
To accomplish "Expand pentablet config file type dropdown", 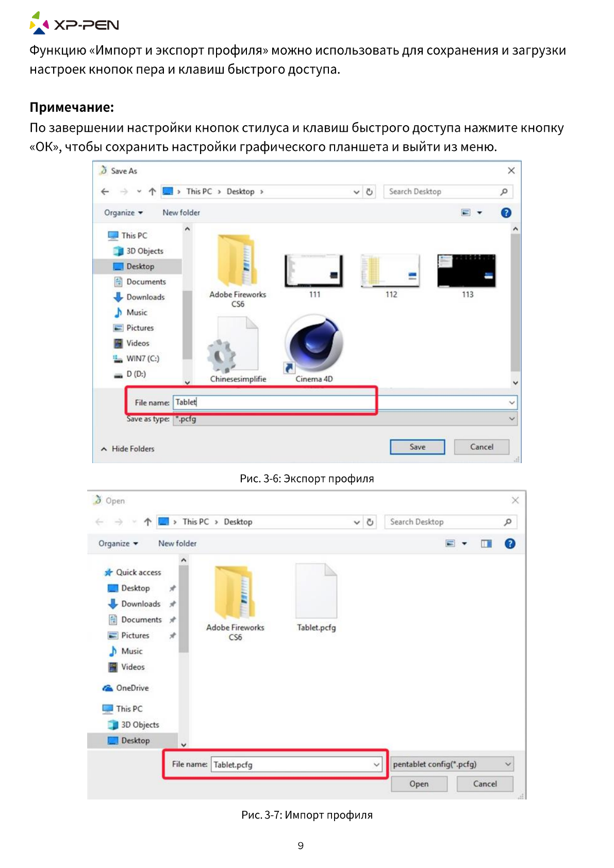I will point(508,764).
